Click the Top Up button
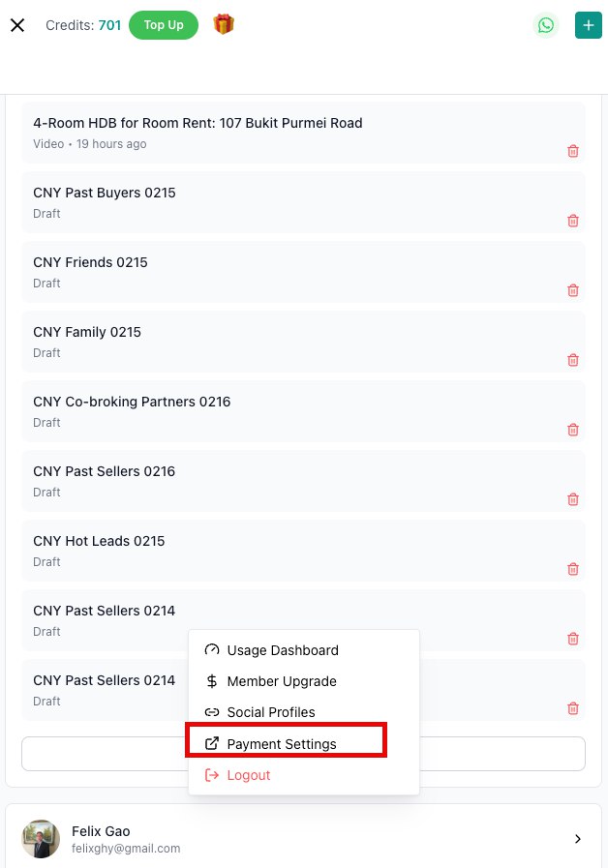The image size is (608, 868). point(163,25)
